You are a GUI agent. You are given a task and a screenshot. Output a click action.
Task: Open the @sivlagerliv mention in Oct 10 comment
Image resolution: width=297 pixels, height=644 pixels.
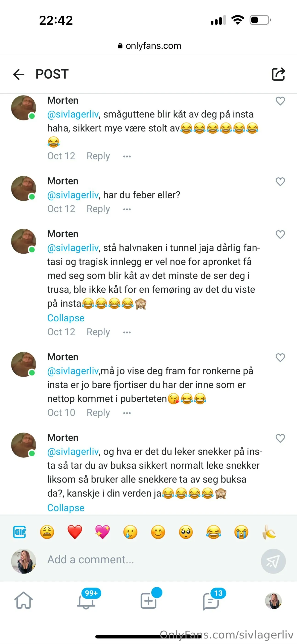tap(73, 371)
